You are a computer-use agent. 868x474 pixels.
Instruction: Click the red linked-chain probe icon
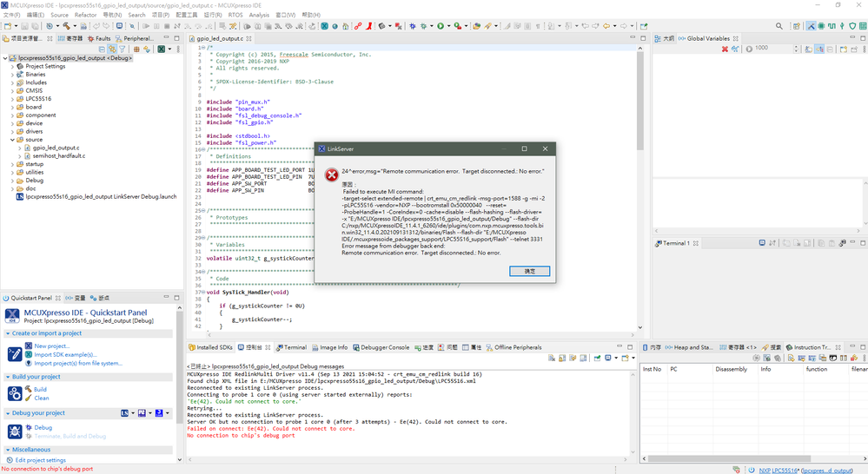click(358, 26)
